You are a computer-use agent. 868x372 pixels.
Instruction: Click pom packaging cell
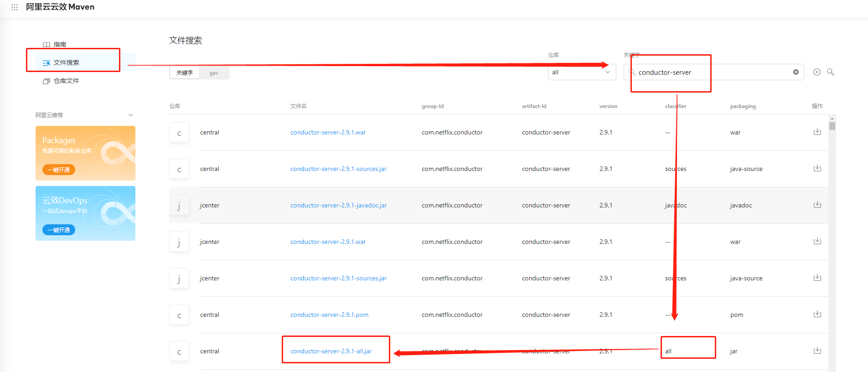[x=736, y=315]
